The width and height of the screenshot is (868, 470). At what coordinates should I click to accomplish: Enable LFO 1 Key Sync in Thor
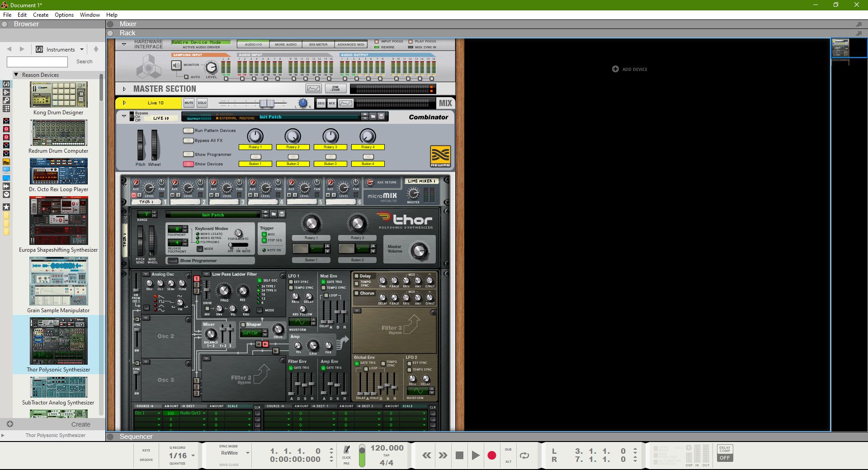(x=291, y=282)
